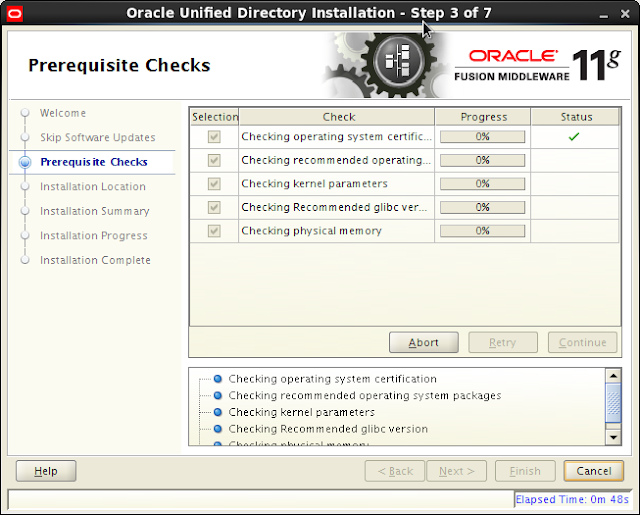Select the Installation Location step
Image resolution: width=640 pixels, height=515 pixels.
[93, 186]
